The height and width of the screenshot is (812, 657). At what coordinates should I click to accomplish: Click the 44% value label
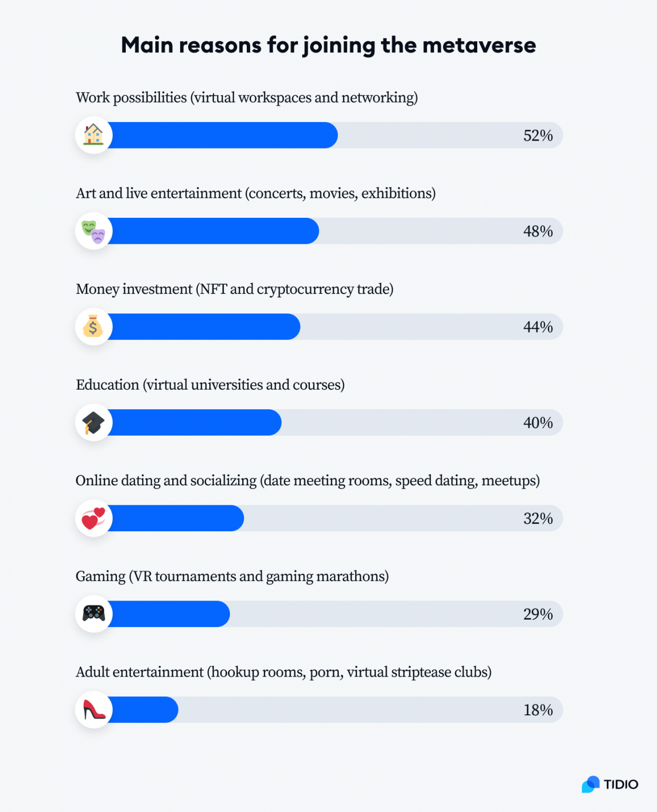coord(538,327)
